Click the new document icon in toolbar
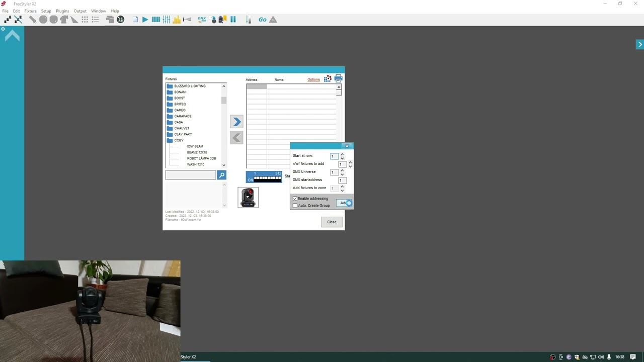 point(135,20)
